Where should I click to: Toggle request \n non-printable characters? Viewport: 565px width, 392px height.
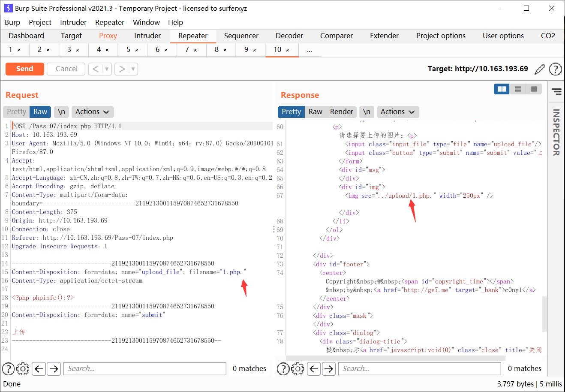(x=61, y=112)
